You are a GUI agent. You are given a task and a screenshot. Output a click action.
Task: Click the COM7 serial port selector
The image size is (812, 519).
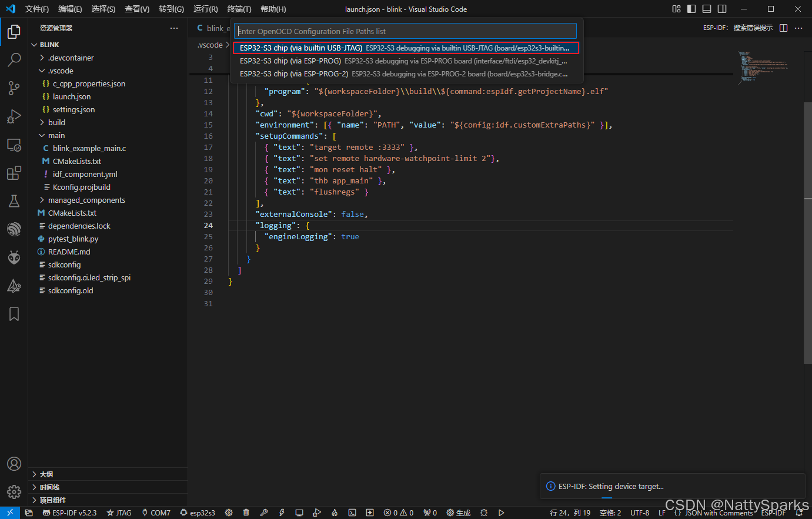[156, 513]
